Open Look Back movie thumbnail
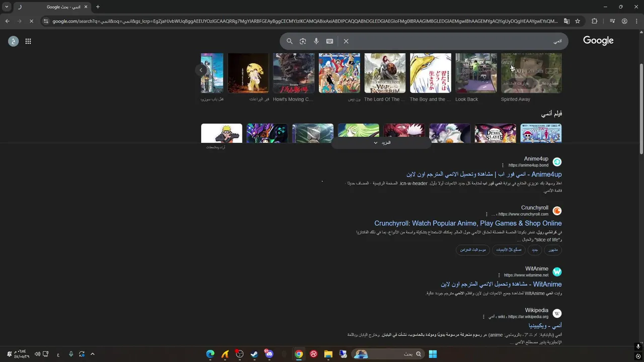Viewport: 644px width, 362px height. click(476, 73)
